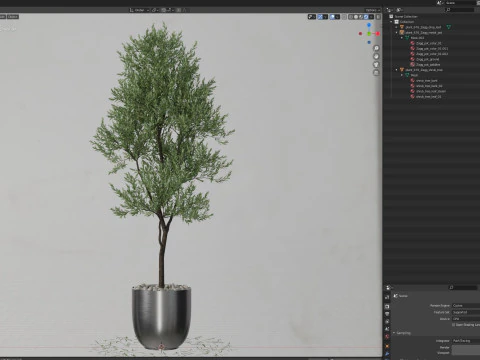Toggle X-ray display in viewport header

click(x=344, y=17)
